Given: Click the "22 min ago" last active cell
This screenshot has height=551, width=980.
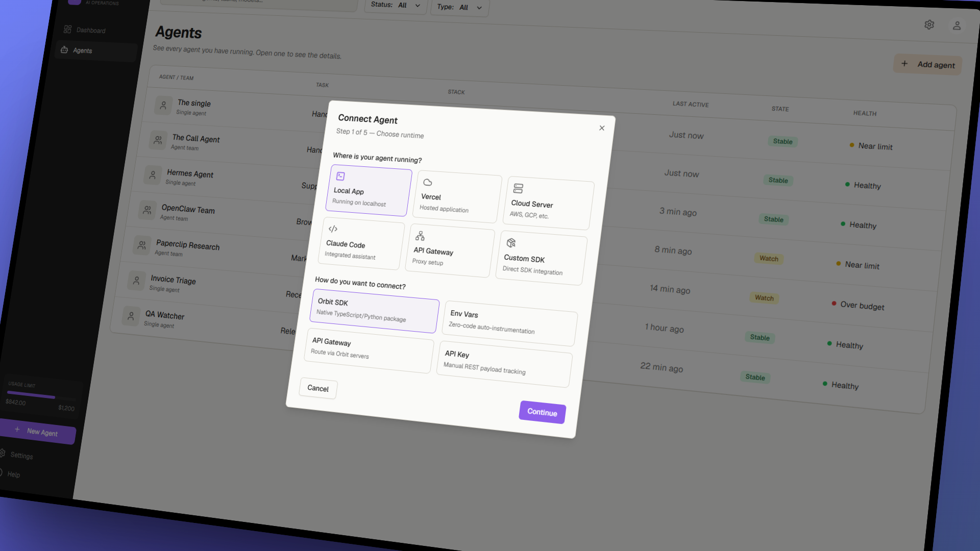Looking at the screenshot, I should (661, 367).
